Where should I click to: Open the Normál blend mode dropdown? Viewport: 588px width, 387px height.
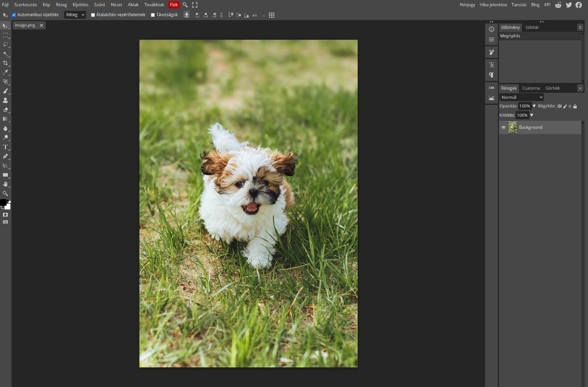tap(521, 97)
